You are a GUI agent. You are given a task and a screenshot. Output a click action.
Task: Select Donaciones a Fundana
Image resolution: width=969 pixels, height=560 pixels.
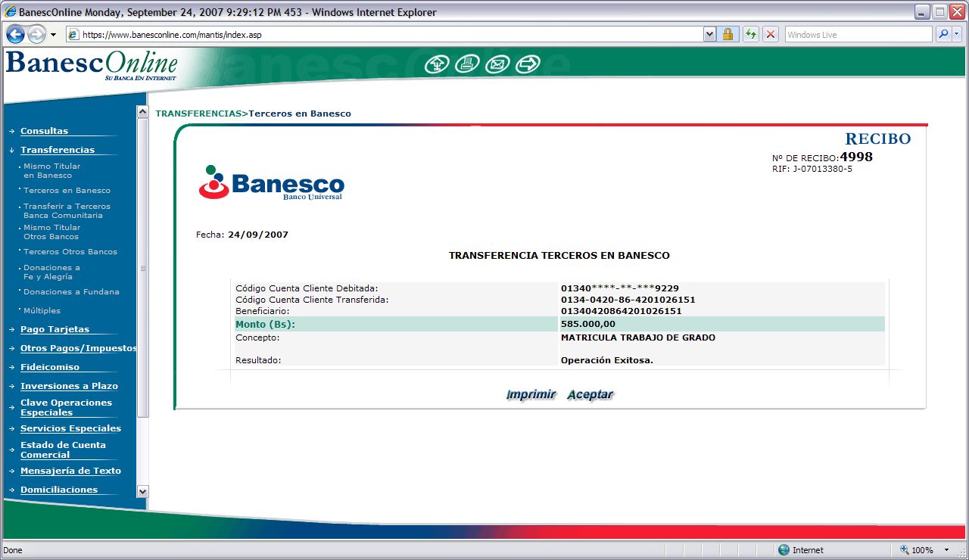(x=71, y=292)
